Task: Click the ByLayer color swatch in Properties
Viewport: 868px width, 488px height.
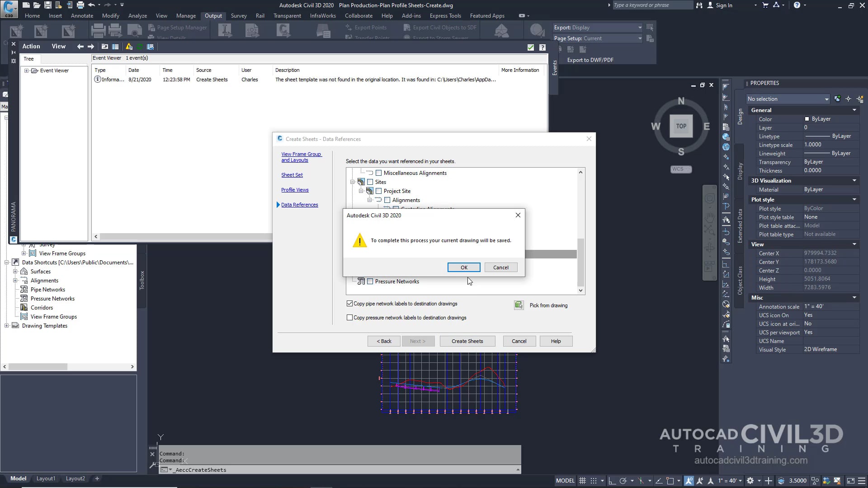Action: (807, 119)
